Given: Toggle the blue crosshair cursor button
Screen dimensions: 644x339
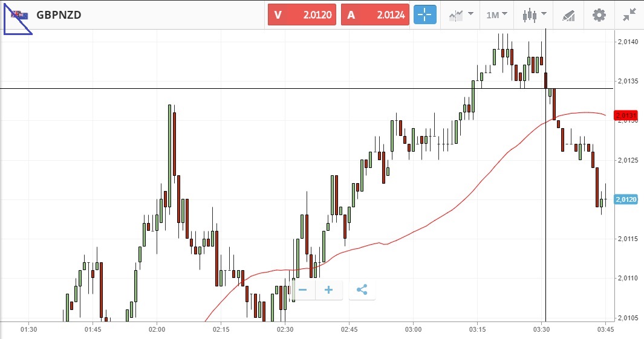Looking at the screenshot, I should (x=424, y=15).
